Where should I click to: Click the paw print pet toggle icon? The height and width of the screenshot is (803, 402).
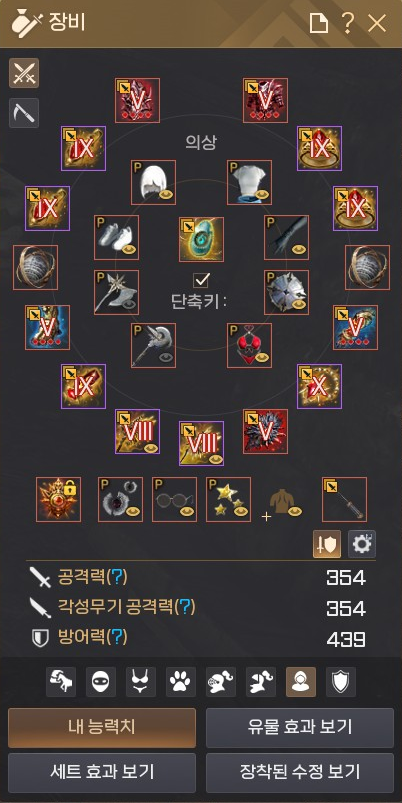click(181, 682)
